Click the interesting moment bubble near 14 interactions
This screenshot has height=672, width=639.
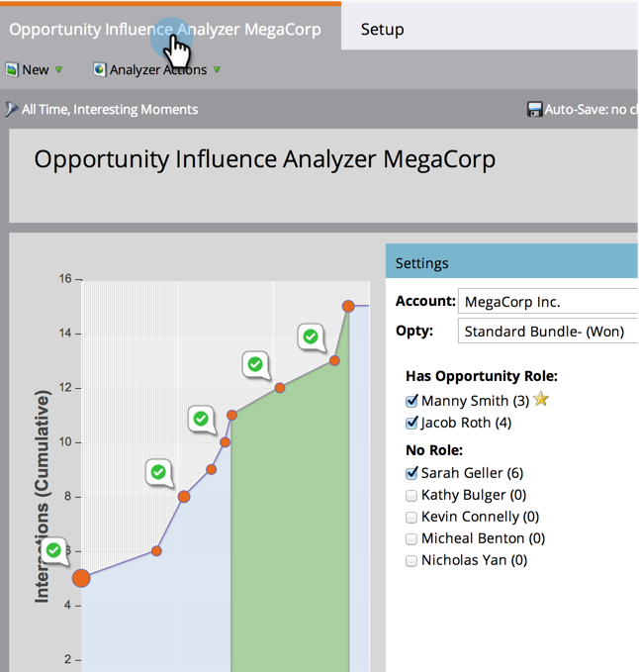tap(311, 337)
